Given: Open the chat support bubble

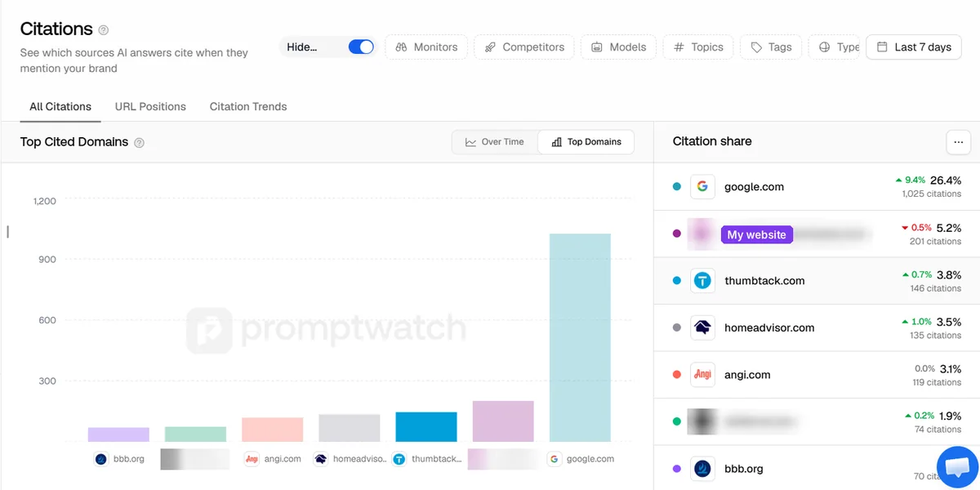Looking at the screenshot, I should (956, 466).
